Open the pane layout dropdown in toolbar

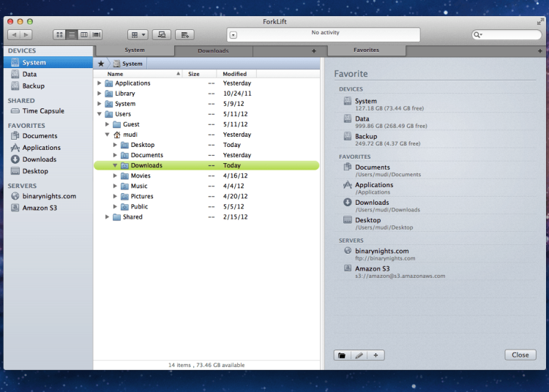138,34
